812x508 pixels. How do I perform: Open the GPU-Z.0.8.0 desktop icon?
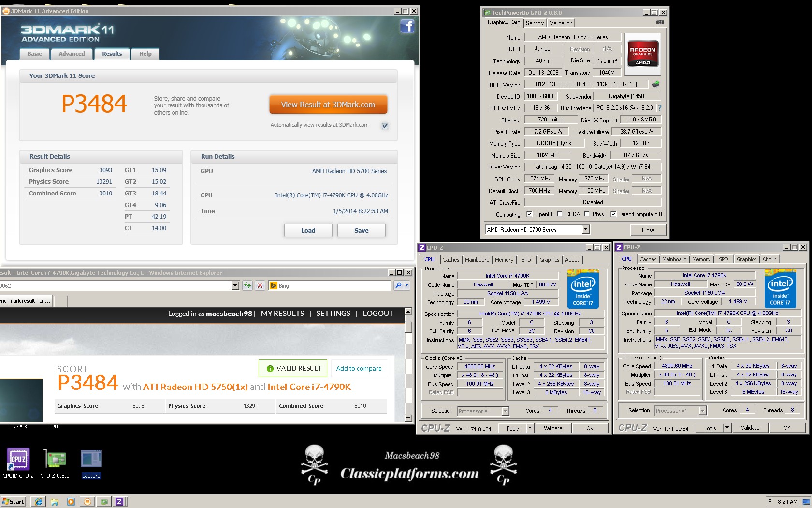click(x=55, y=463)
